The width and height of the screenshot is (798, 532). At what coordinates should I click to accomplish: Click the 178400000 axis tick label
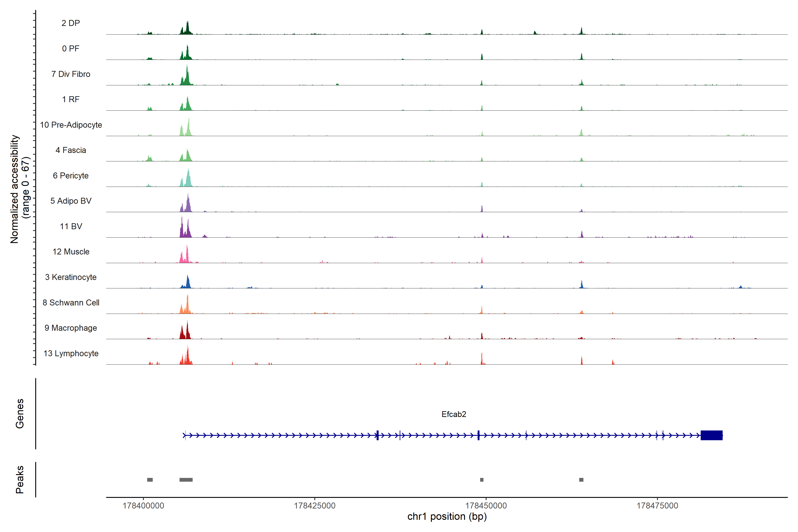143,506
